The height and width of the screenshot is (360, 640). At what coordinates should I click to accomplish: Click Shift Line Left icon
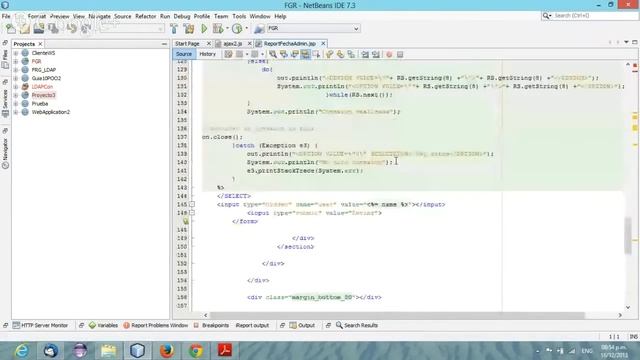pyautogui.click(x=365, y=54)
